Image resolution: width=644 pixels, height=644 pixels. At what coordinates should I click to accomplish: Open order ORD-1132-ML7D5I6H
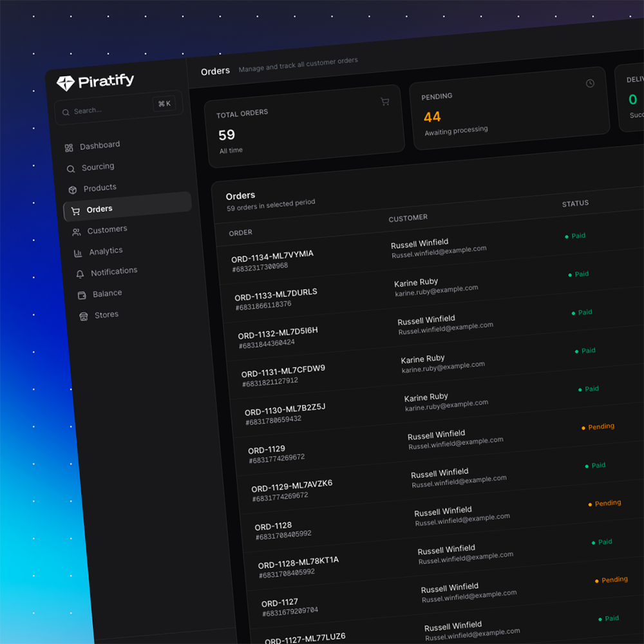pyautogui.click(x=278, y=333)
